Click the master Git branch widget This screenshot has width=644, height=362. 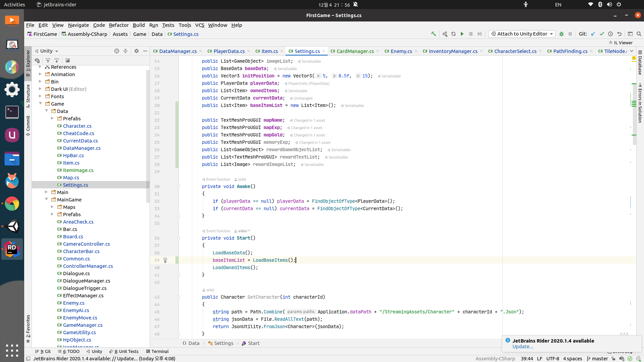coord(597,359)
